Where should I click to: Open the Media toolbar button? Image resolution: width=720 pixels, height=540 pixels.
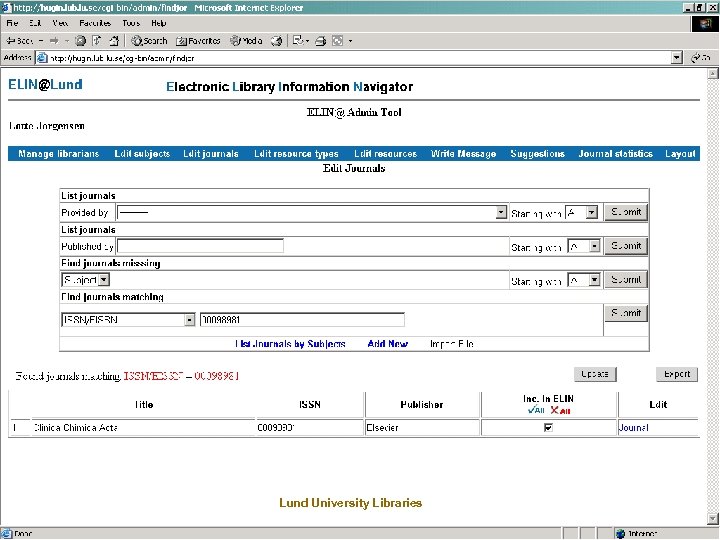coord(246,41)
